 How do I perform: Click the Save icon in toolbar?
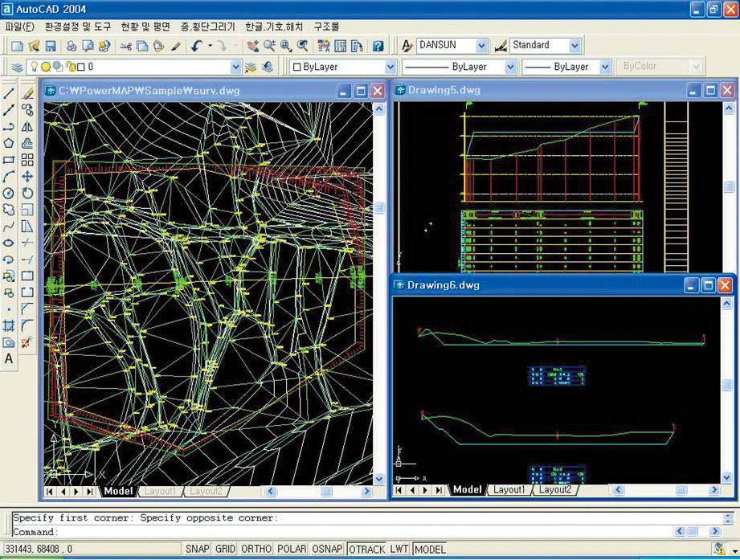[x=50, y=46]
